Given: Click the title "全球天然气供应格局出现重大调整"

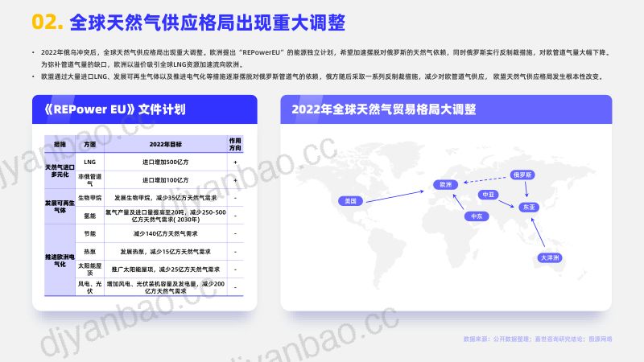Looking at the screenshot, I should (208, 23).
